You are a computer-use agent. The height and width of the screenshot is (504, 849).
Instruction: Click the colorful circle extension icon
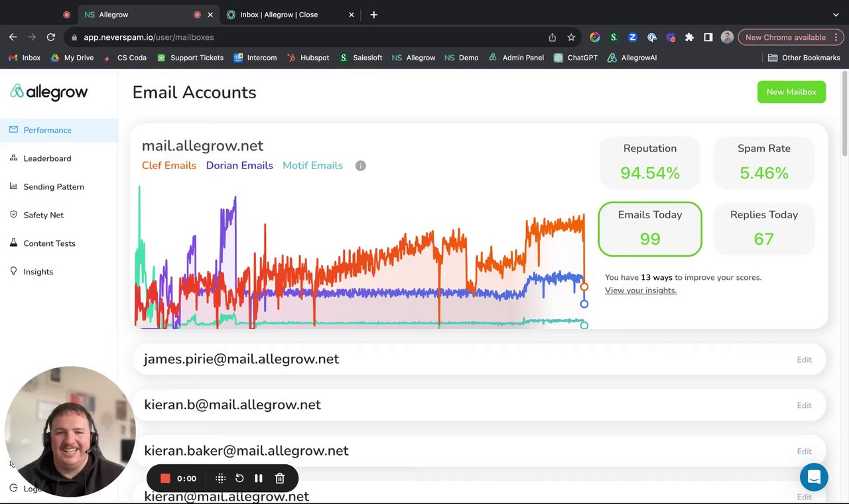click(x=595, y=37)
